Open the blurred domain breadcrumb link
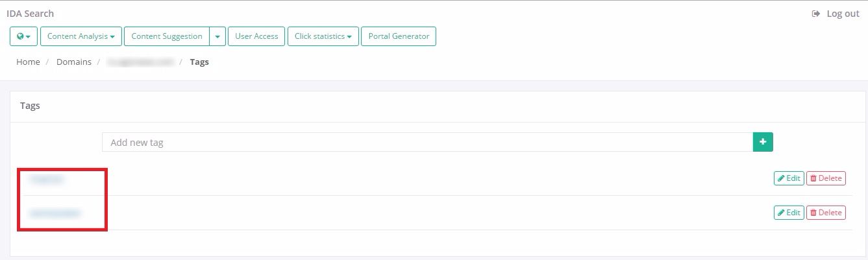 [141, 62]
